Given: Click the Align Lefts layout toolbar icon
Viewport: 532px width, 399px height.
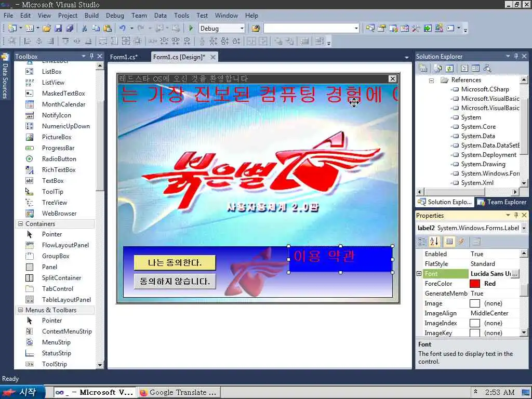Looking at the screenshot, I should 28,42.
